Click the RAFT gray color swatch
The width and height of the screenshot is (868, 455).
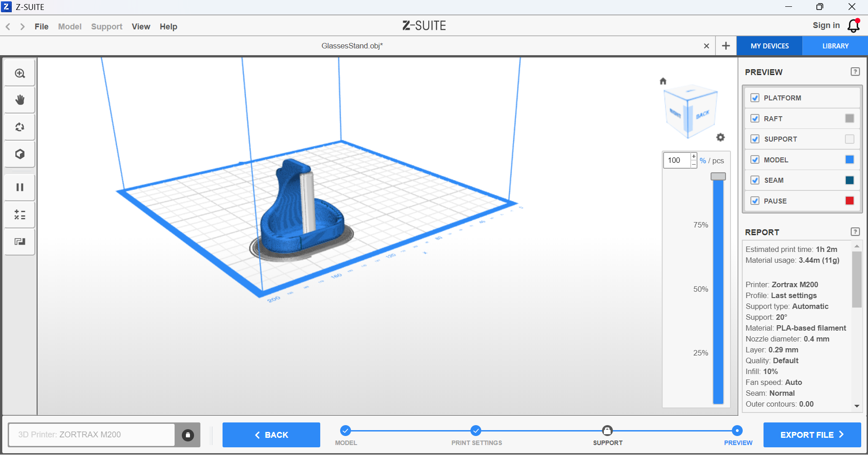(850, 118)
